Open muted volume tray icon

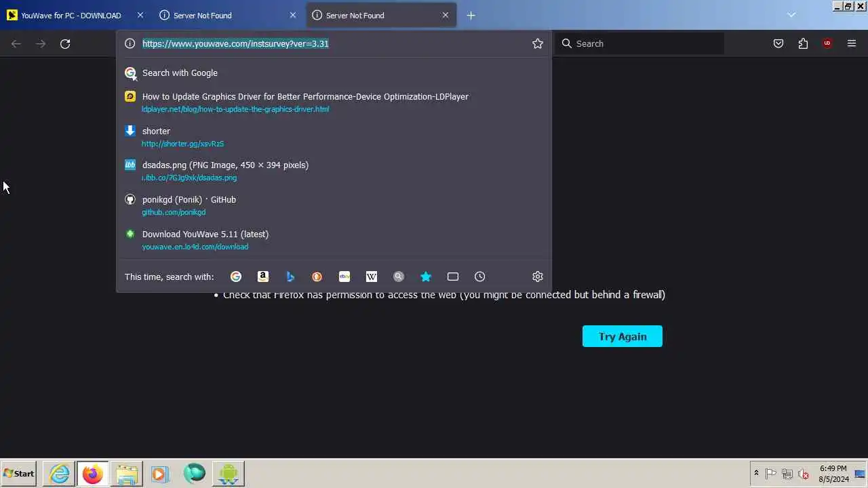pyautogui.click(x=804, y=474)
